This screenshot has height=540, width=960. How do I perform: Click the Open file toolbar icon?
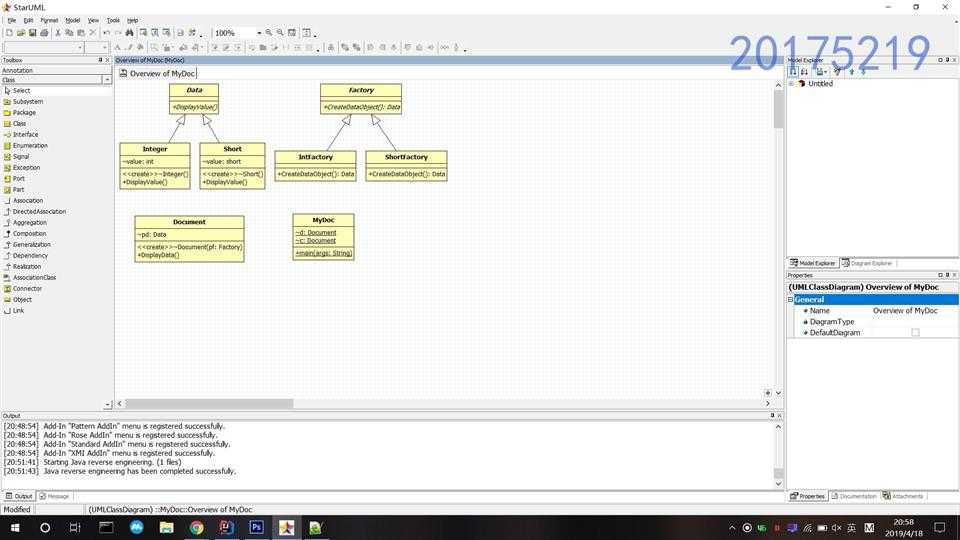pyautogui.click(x=20, y=32)
